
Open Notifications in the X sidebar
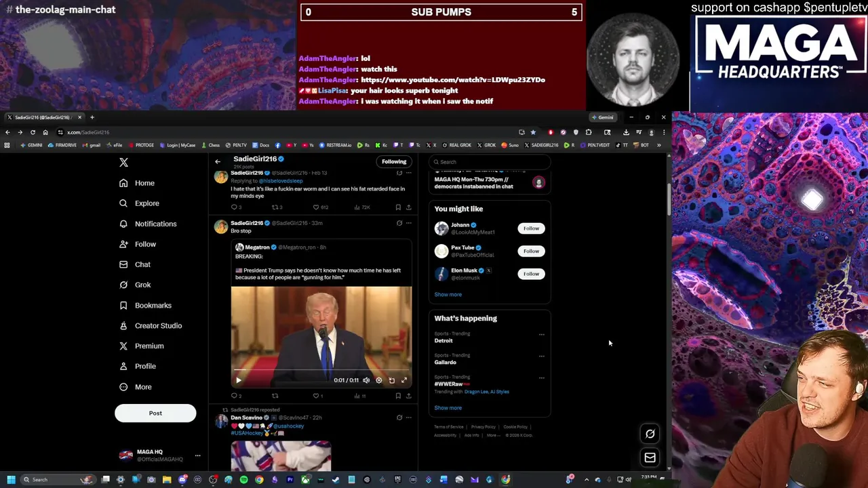(148, 224)
